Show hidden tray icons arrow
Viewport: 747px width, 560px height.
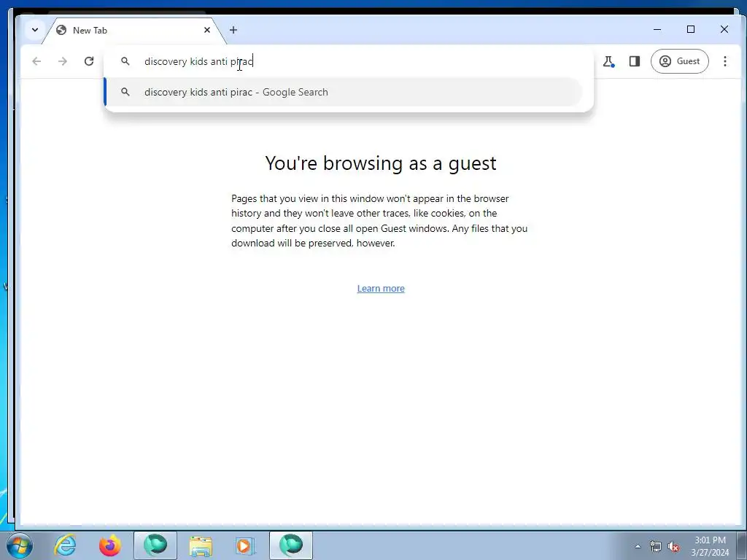click(638, 546)
